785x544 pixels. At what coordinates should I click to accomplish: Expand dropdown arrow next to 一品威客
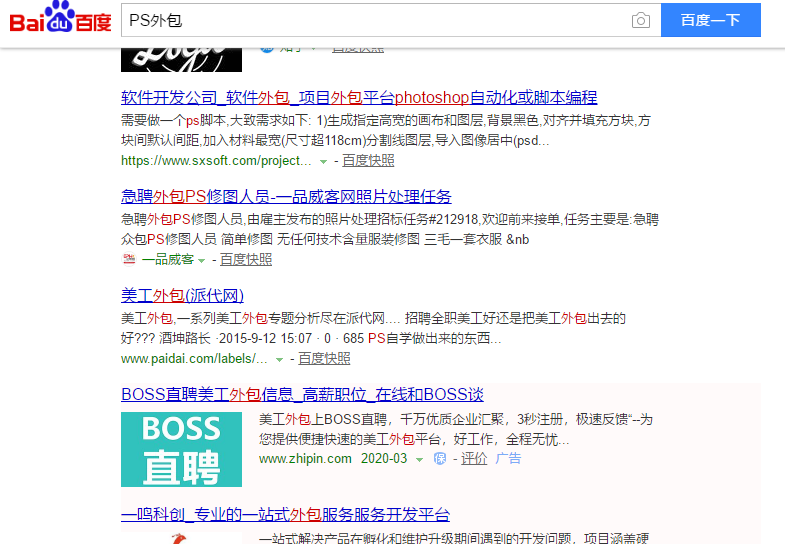tap(201, 260)
